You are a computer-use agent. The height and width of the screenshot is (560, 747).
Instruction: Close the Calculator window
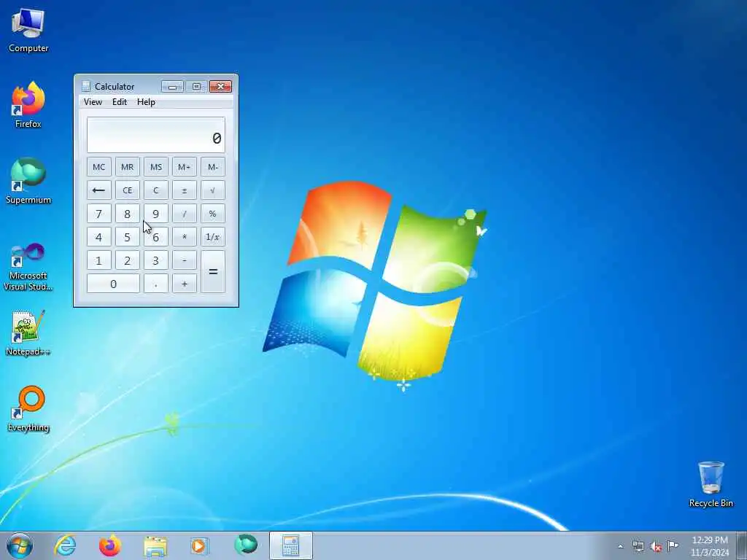point(220,86)
